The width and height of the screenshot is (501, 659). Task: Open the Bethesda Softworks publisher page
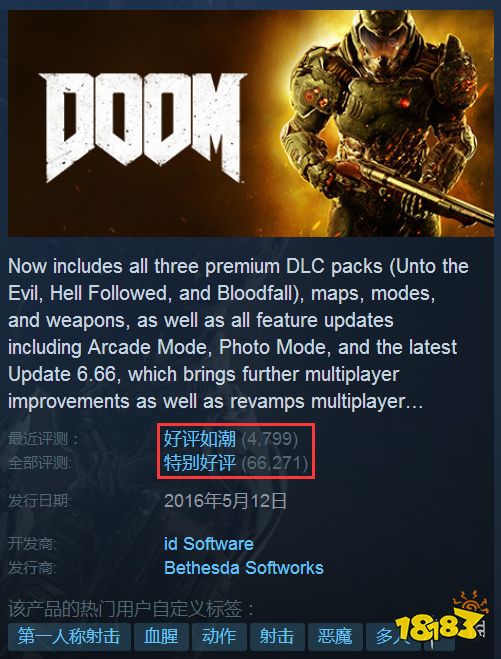[244, 567]
